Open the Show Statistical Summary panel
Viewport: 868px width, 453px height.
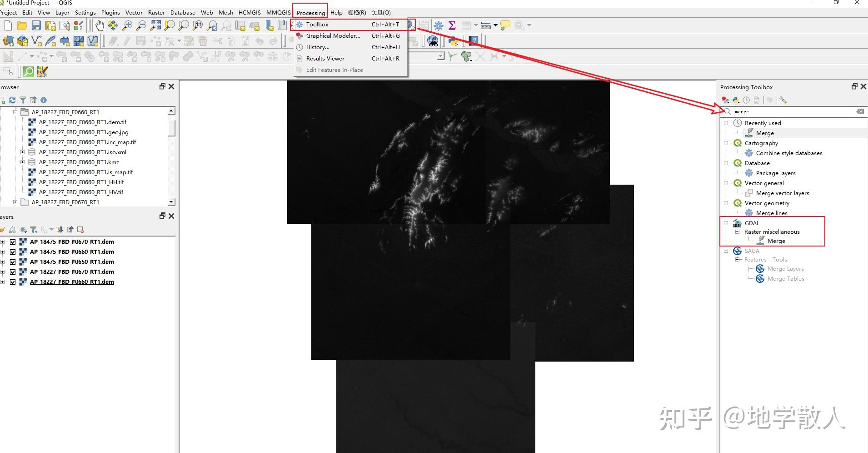[x=452, y=25]
